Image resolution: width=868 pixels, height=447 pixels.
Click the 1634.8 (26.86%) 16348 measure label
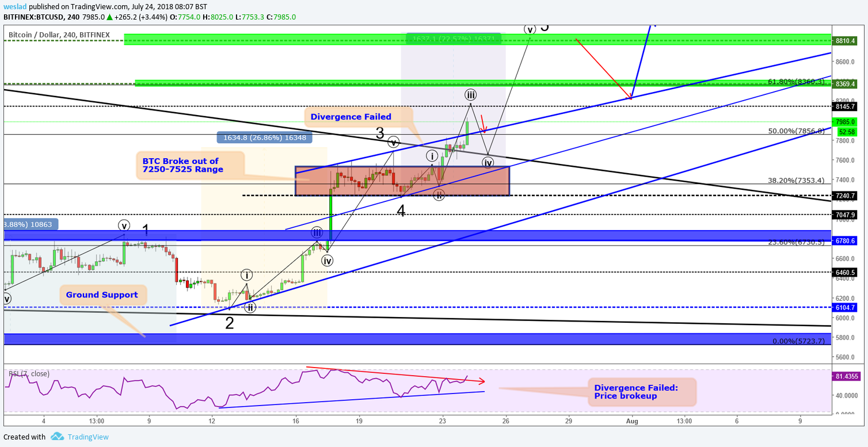[264, 137]
